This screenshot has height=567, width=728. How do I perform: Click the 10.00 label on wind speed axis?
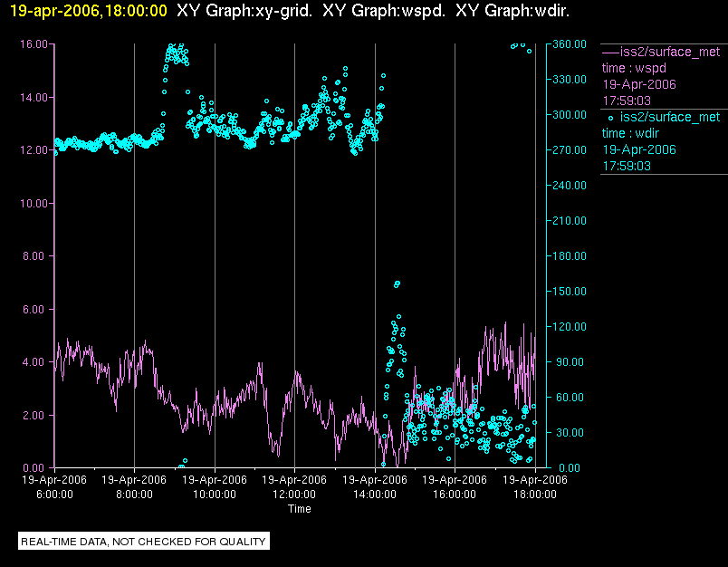(34, 204)
